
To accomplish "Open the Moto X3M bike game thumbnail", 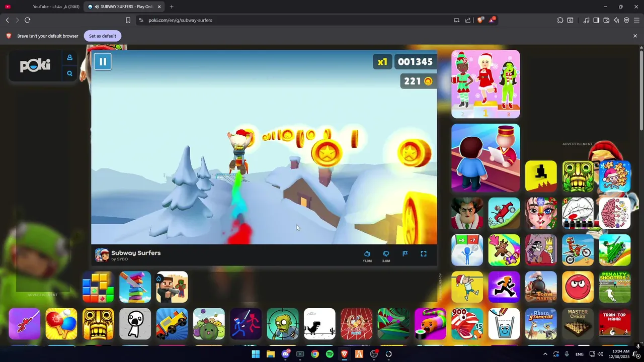I will (x=578, y=250).
